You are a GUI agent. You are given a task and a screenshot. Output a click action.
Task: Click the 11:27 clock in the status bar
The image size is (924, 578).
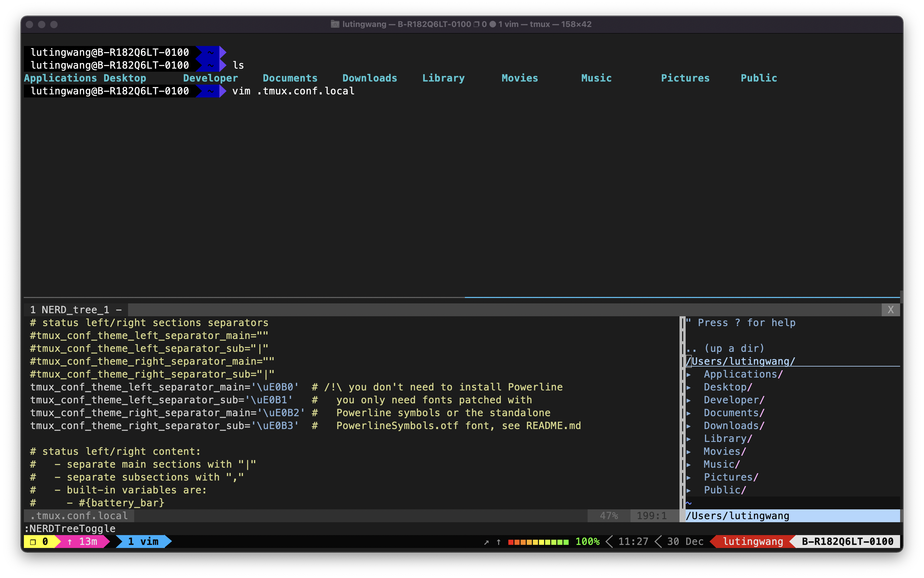pyautogui.click(x=633, y=541)
